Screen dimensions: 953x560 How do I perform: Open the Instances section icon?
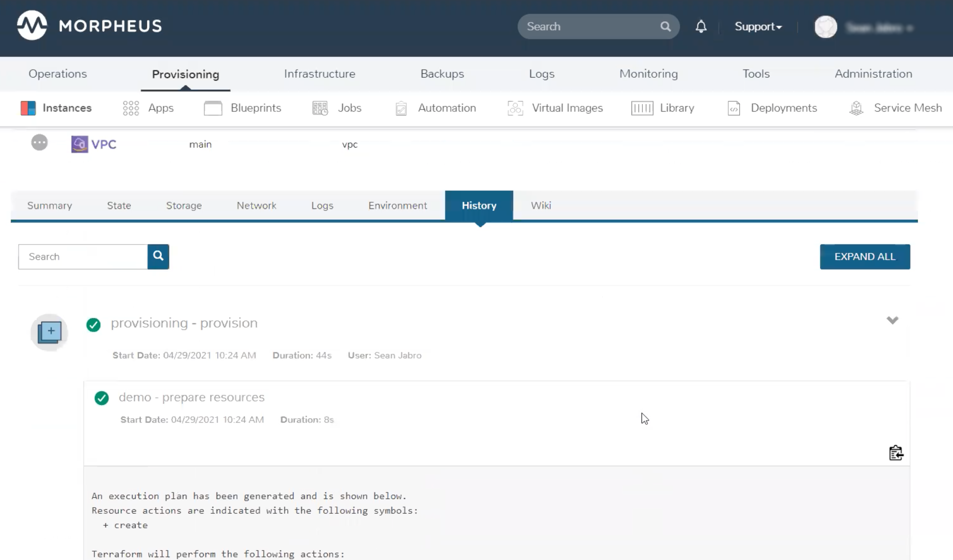pos(28,108)
